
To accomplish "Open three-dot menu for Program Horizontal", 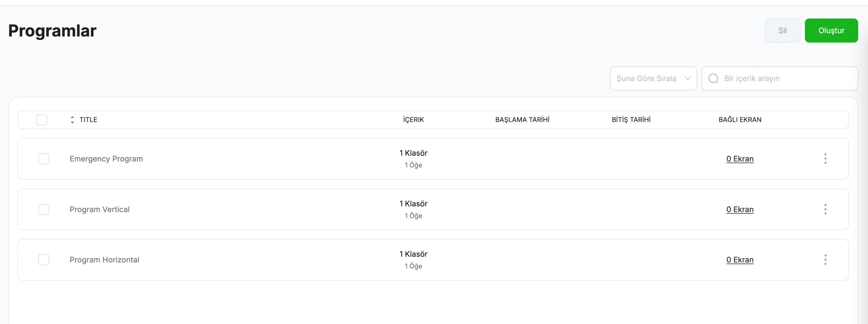I will coord(825,260).
